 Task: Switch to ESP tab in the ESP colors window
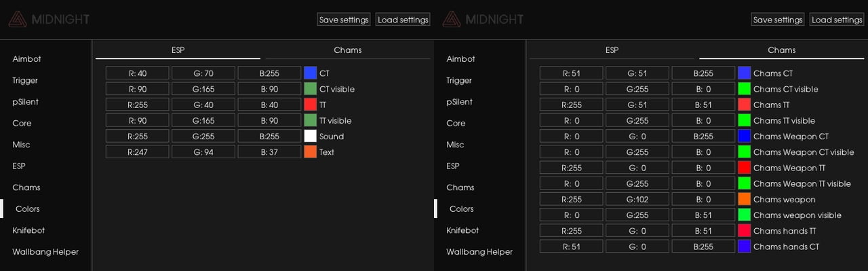coord(178,50)
